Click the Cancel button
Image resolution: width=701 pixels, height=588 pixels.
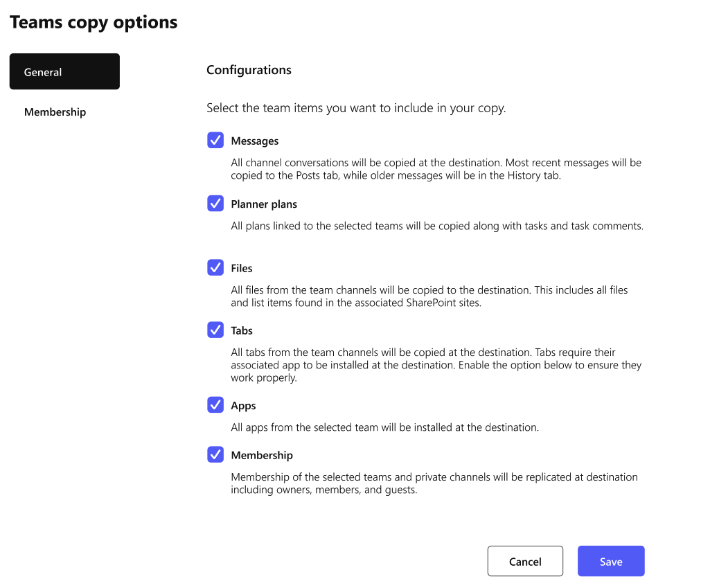pyautogui.click(x=525, y=561)
